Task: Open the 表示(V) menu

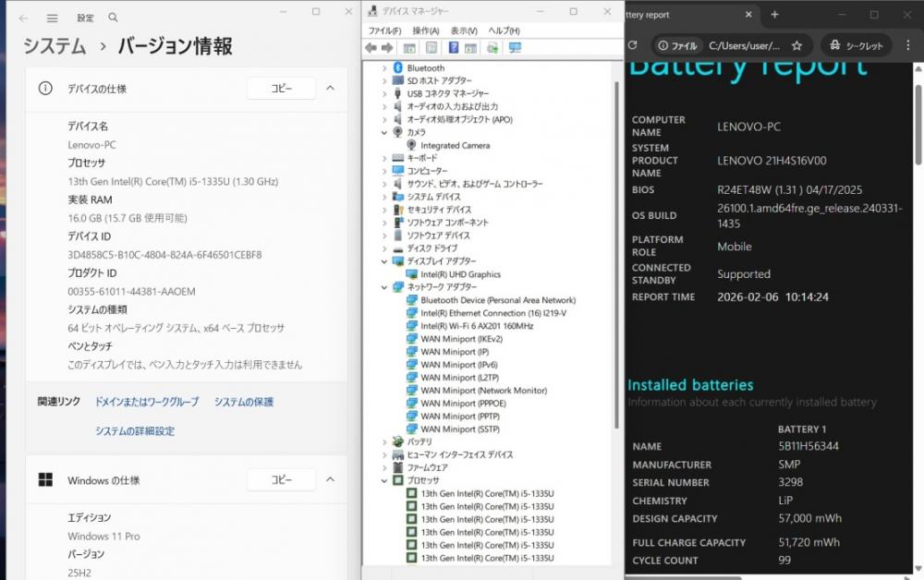Action: (464, 30)
